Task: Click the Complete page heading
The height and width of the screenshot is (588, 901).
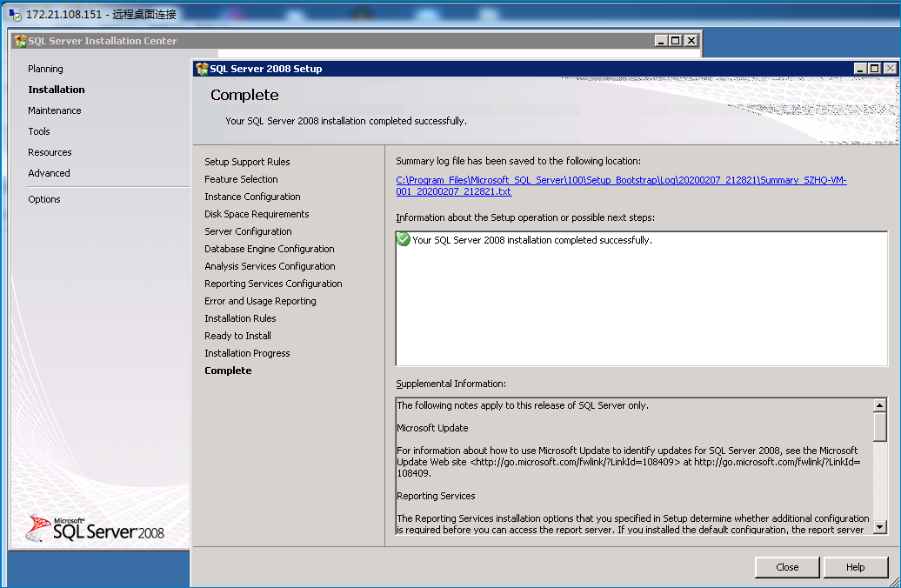Action: click(244, 95)
